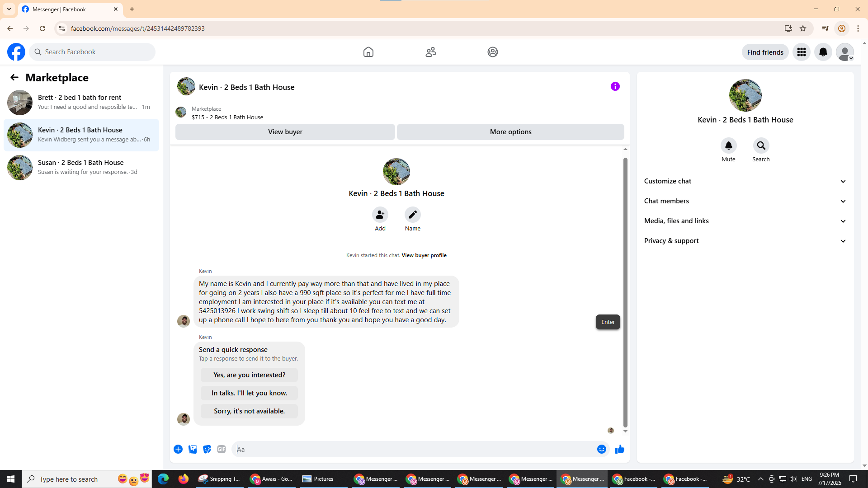Send 'In talks. I'll let you know.' response
868x488 pixels.
click(x=249, y=393)
